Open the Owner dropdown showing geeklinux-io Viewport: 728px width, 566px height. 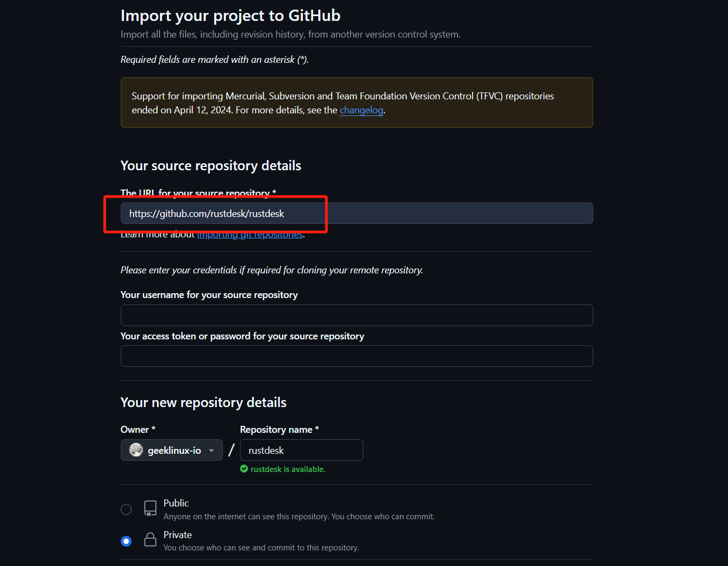(172, 450)
